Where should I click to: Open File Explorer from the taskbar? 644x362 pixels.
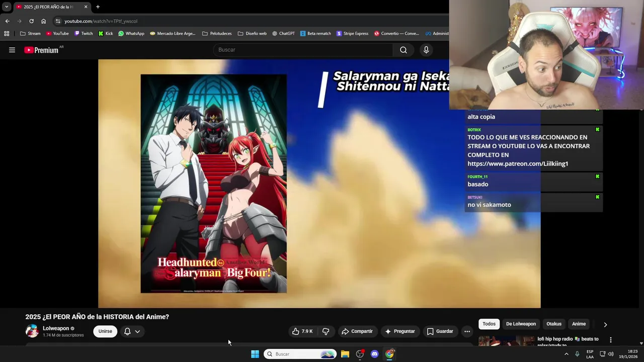pyautogui.click(x=345, y=354)
